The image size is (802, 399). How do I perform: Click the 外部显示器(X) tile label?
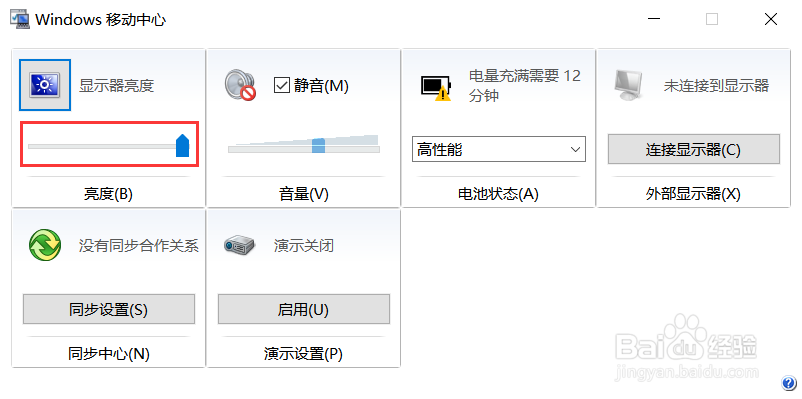(693, 194)
